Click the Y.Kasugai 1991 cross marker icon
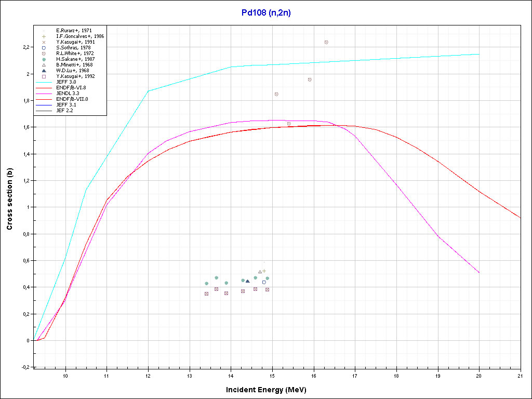The image size is (532, 399). coord(44,42)
